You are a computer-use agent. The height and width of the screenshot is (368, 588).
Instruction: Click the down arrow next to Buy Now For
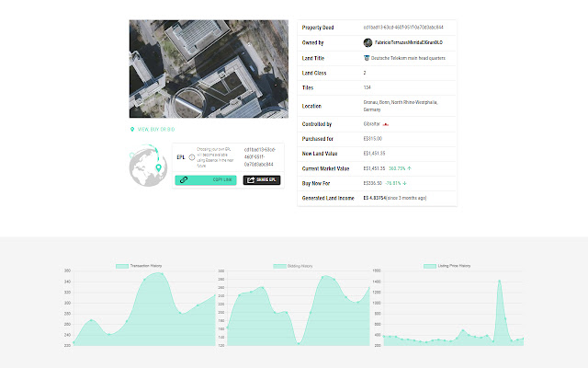click(x=404, y=184)
